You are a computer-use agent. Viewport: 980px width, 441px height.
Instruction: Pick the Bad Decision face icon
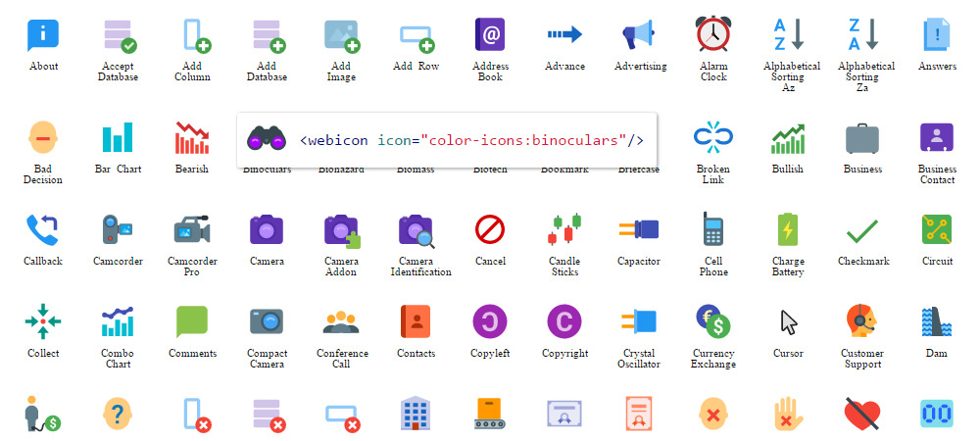pyautogui.click(x=43, y=137)
